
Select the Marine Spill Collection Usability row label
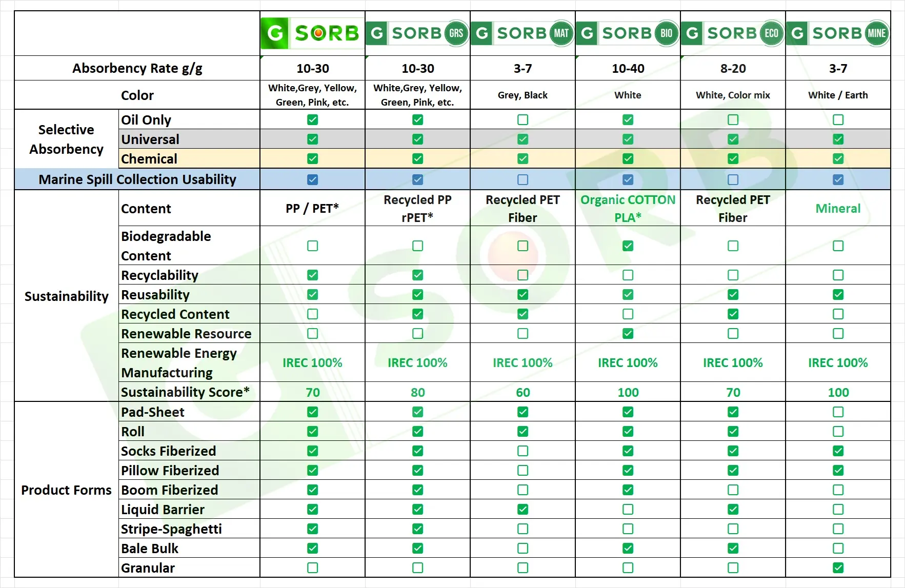[137, 179]
